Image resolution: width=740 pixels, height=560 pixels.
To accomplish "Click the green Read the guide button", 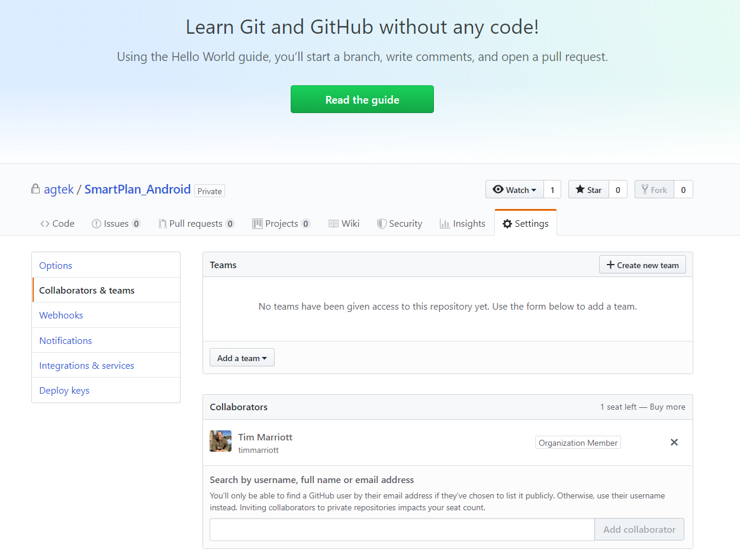I will coord(362,99).
